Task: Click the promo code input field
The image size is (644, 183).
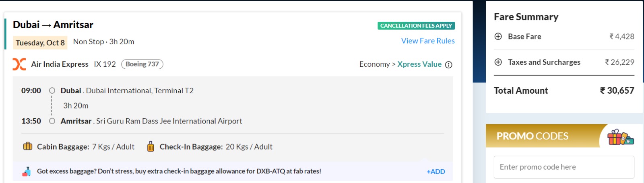Action: [x=563, y=167]
